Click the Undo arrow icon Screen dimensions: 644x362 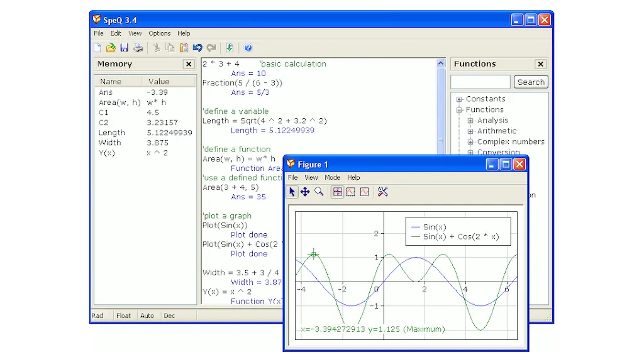[x=197, y=48]
